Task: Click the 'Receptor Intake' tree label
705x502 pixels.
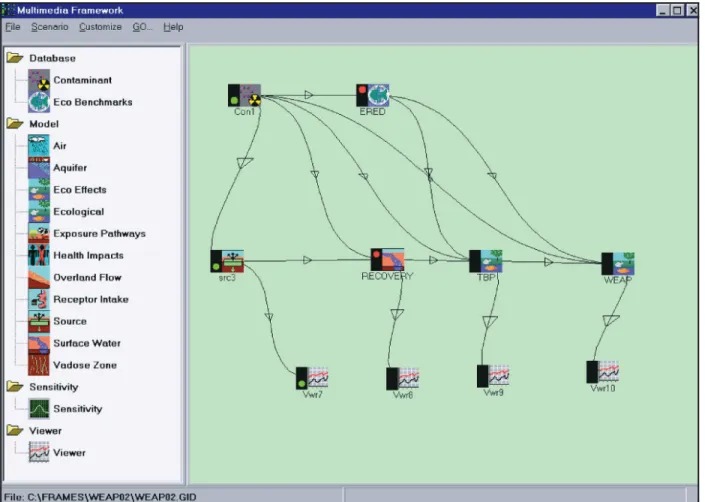Action: [91, 299]
